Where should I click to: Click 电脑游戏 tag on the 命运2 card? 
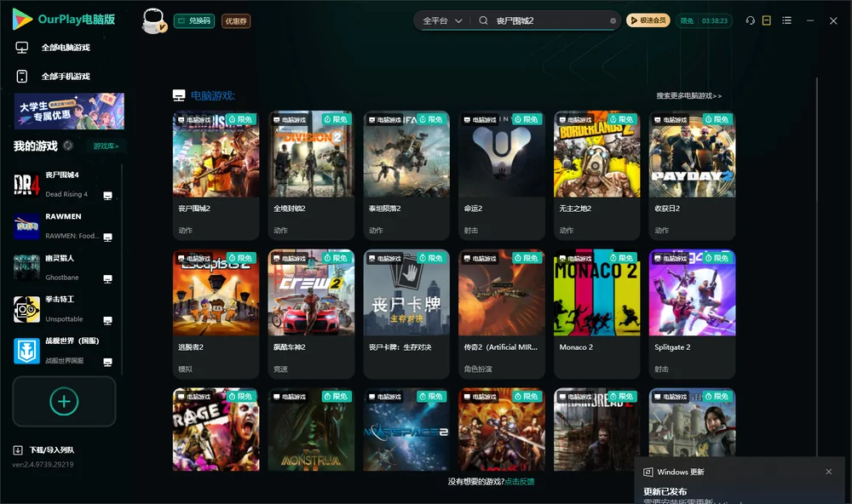click(479, 119)
